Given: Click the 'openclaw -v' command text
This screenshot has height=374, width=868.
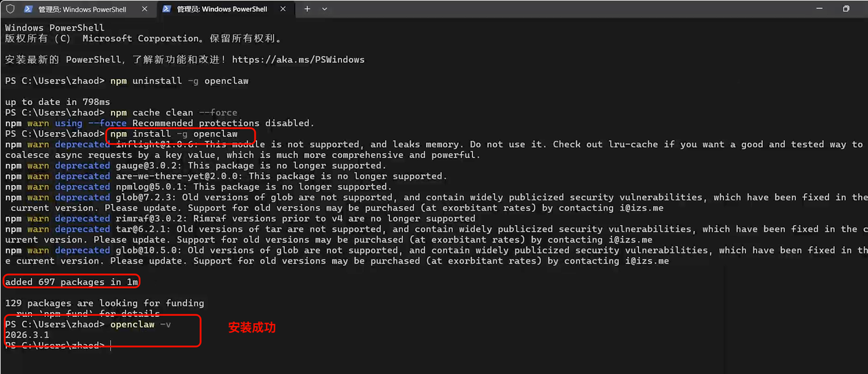Looking at the screenshot, I should (x=140, y=325).
